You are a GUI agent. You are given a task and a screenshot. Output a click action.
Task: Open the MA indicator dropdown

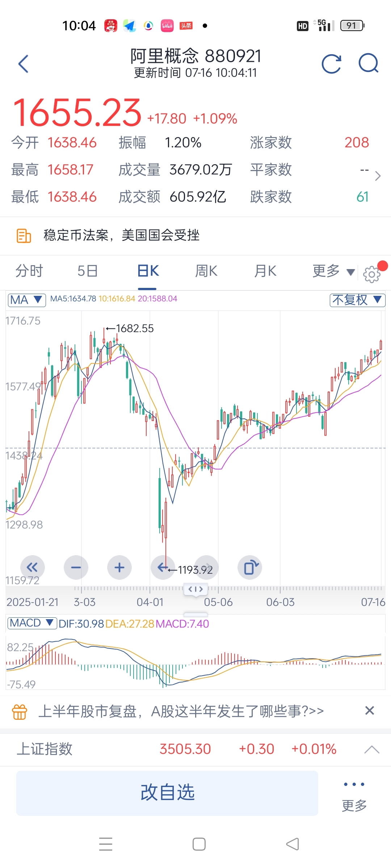tap(26, 300)
